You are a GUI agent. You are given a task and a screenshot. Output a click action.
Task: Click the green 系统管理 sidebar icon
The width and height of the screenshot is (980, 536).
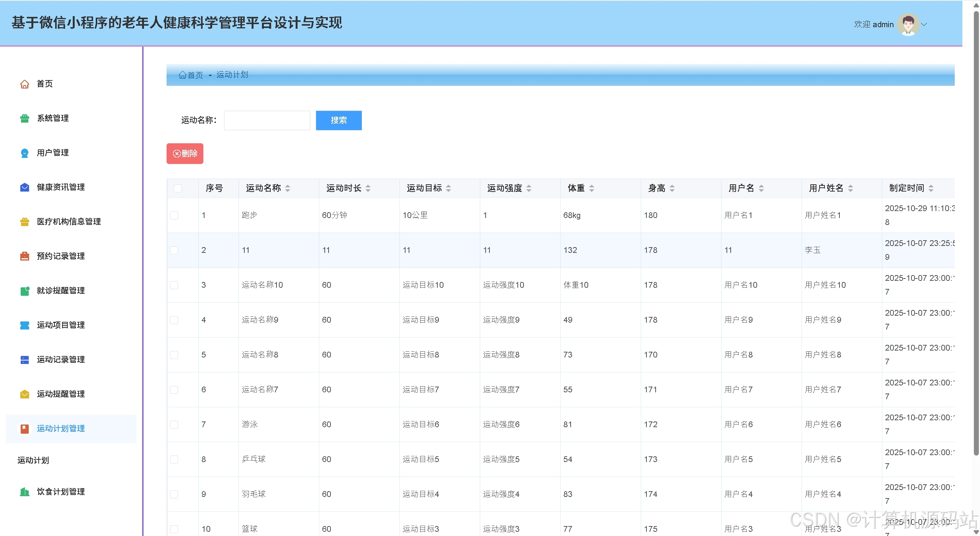point(25,118)
